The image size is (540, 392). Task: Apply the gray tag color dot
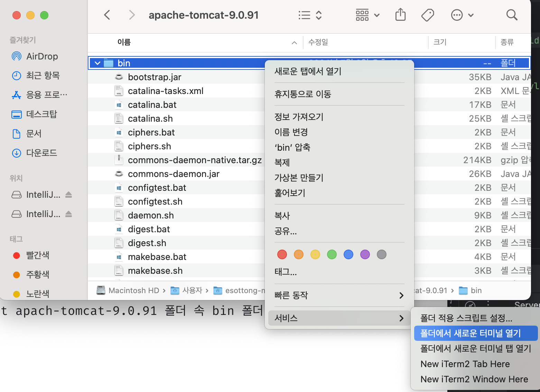(x=382, y=255)
